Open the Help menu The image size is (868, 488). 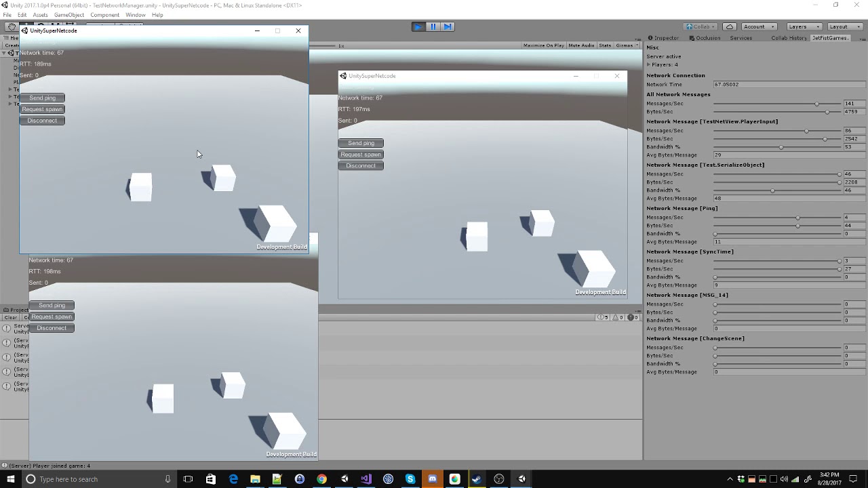click(x=157, y=15)
